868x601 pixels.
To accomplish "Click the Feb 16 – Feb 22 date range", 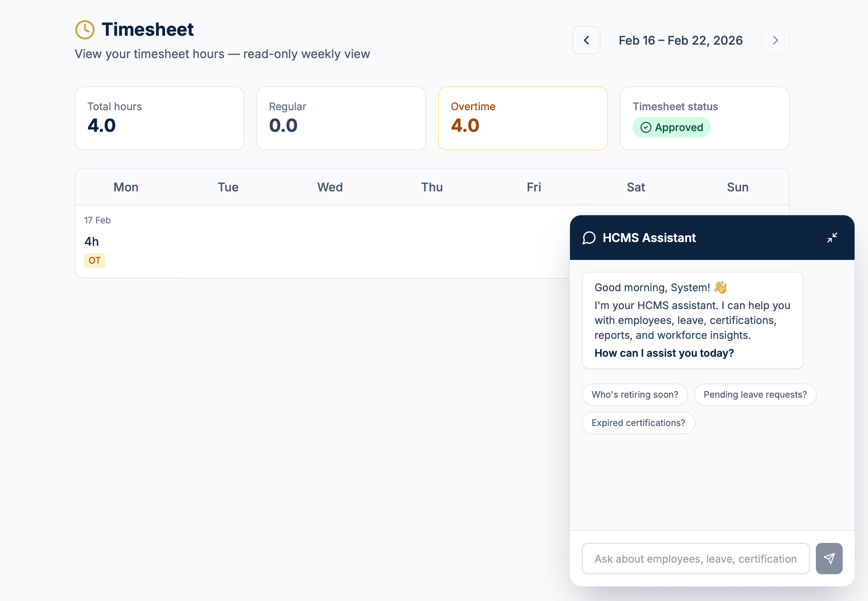I will coord(680,40).
